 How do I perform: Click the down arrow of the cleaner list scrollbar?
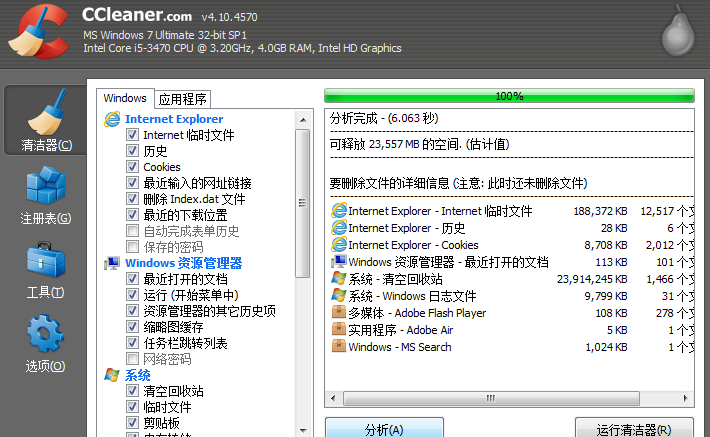point(303,430)
